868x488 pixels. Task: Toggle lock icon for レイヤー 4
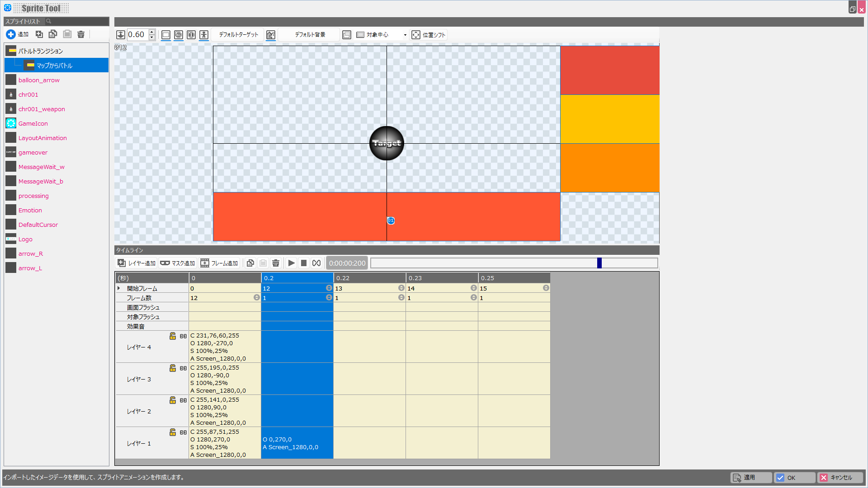173,336
